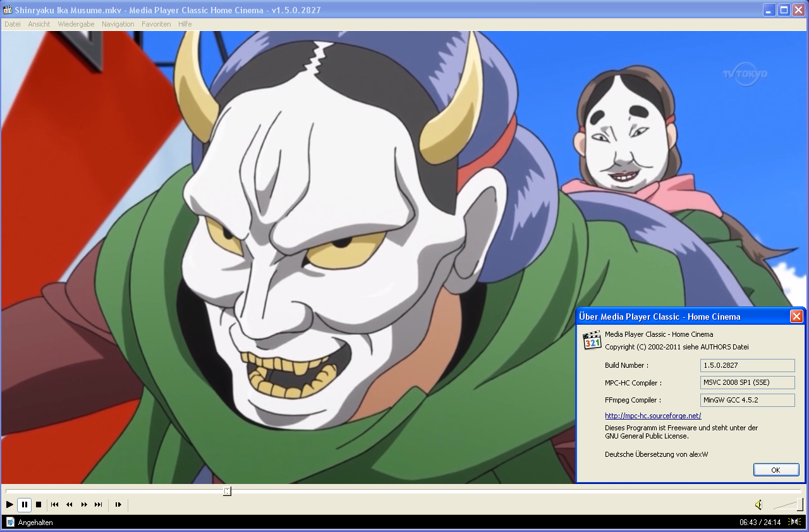Open the Hilfe menu
809x532 pixels.
[185, 24]
